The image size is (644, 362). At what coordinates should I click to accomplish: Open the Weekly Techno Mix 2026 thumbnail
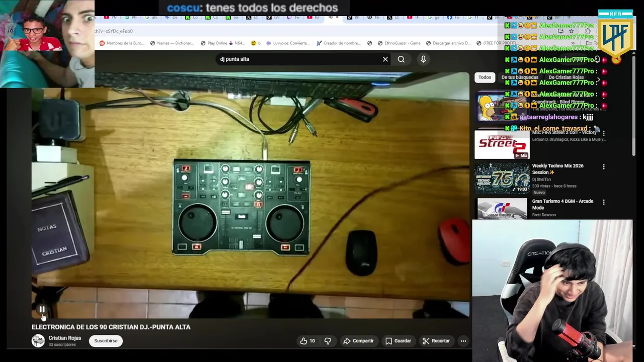(502, 179)
